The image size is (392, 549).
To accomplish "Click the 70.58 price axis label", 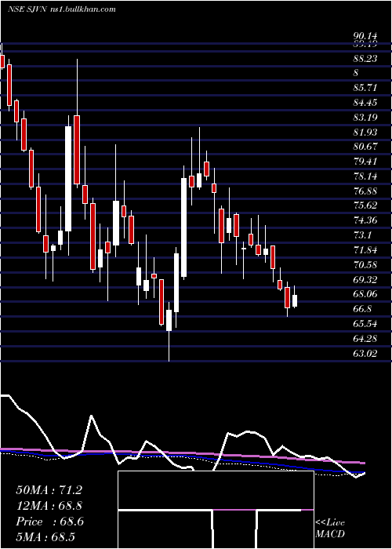I will pyautogui.click(x=365, y=264).
